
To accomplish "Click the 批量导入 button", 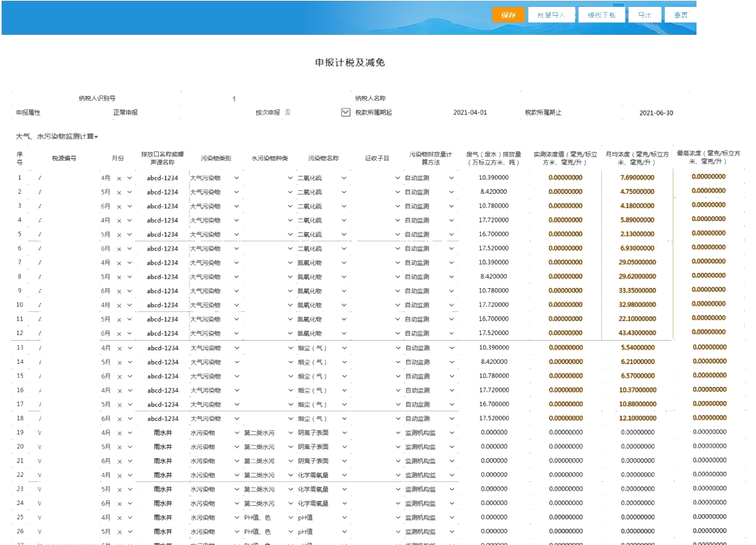I will (552, 14).
